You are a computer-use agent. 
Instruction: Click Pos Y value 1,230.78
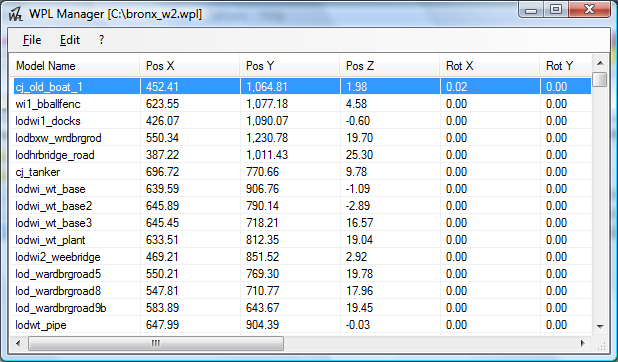267,138
